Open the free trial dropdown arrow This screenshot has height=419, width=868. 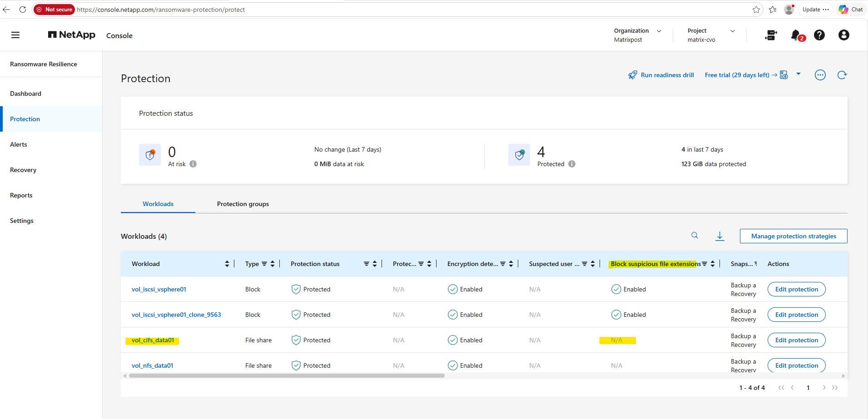[x=799, y=74]
